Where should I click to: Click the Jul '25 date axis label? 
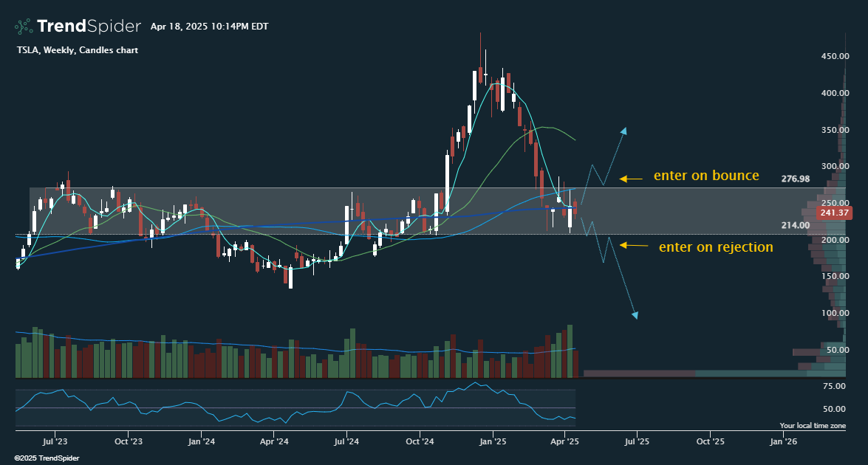(x=638, y=441)
